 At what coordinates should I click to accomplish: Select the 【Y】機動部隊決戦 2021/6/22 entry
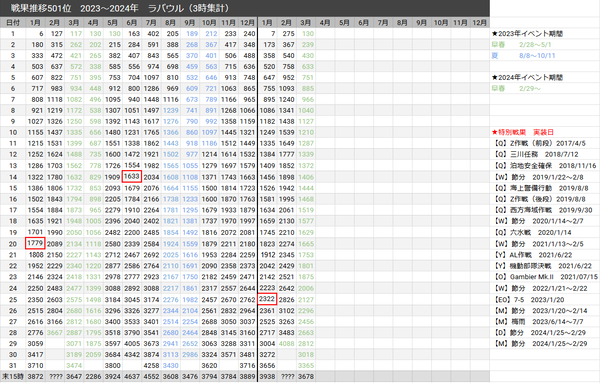(542, 266)
